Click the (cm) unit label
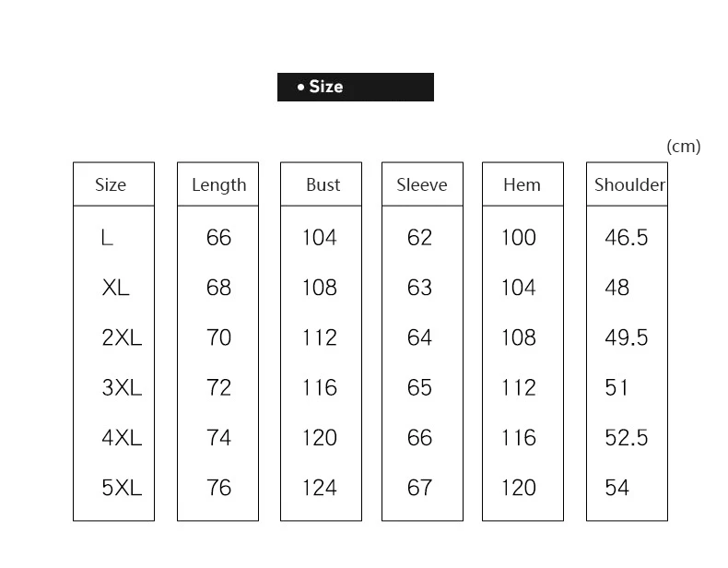Screen dimensions: 728x568 click(x=683, y=147)
